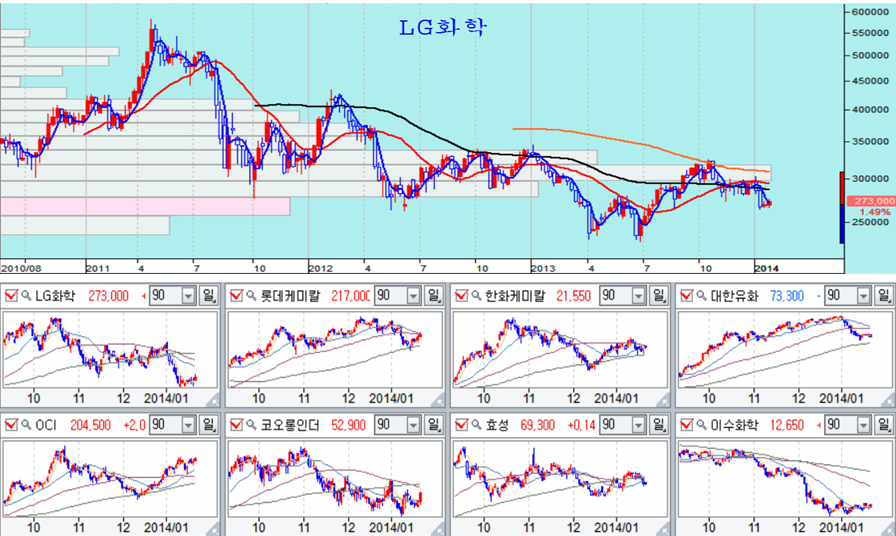Click the magnifier icon beside 코오롱인더
Screen dimensions: 896x536
tap(251, 425)
